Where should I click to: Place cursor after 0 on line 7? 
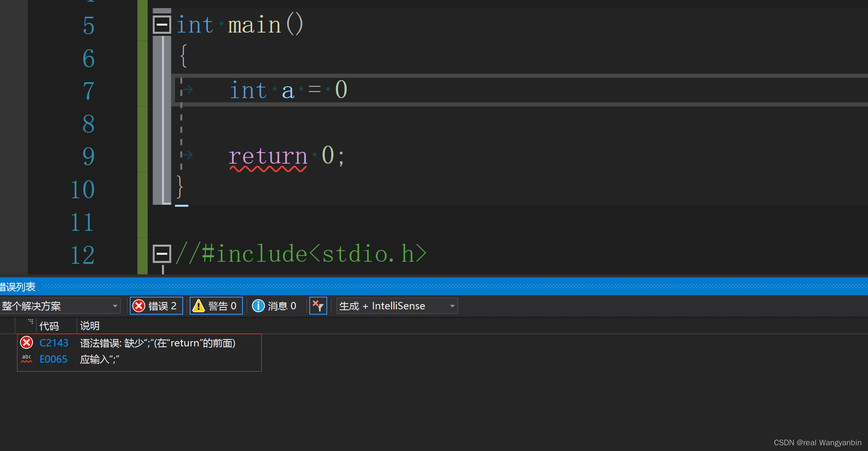pyautogui.click(x=348, y=90)
